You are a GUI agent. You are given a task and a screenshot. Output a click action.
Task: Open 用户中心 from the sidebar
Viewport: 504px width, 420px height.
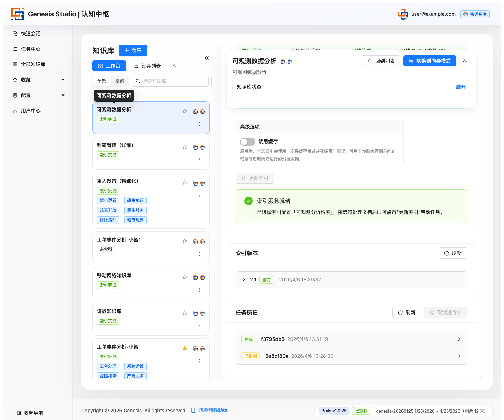(x=30, y=111)
